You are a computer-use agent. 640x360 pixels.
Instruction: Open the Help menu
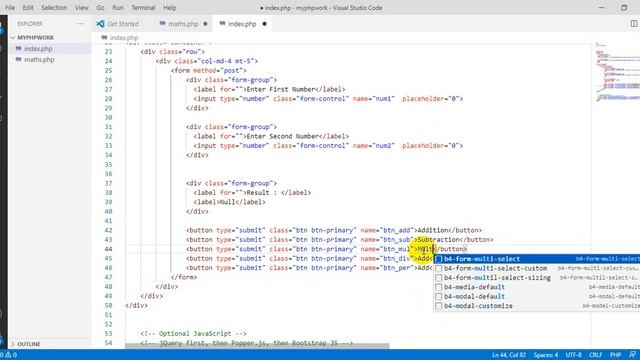pos(169,8)
